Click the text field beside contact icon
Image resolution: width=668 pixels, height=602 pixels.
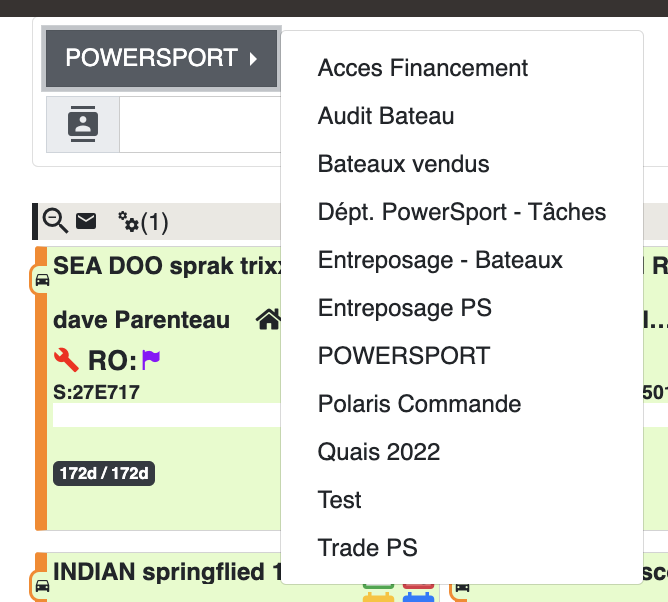coord(200,124)
